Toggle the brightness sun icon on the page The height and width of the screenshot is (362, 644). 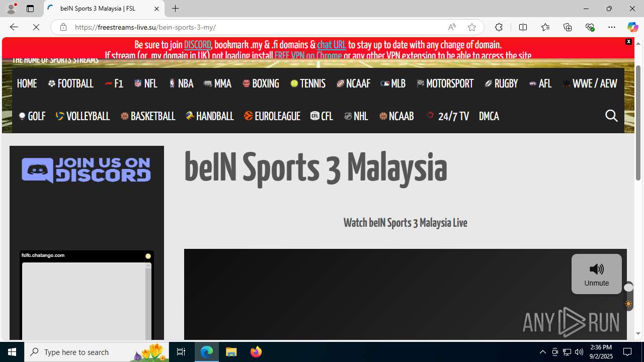coord(628,304)
